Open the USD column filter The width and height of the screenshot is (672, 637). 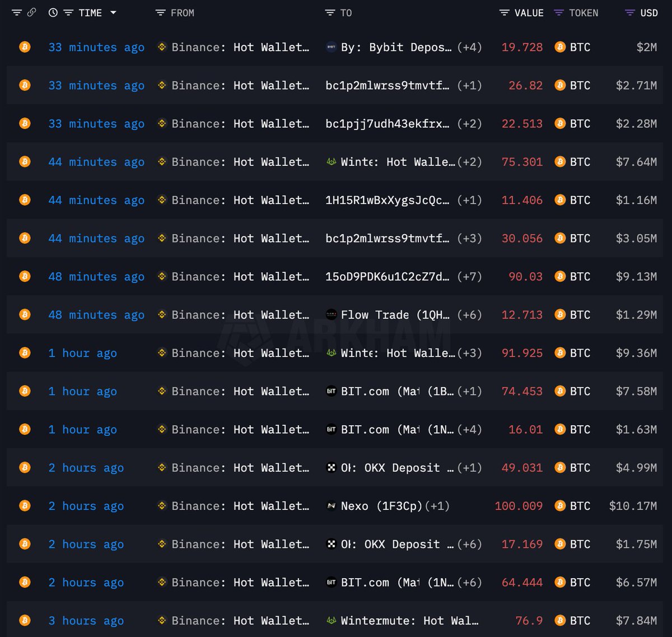point(630,12)
